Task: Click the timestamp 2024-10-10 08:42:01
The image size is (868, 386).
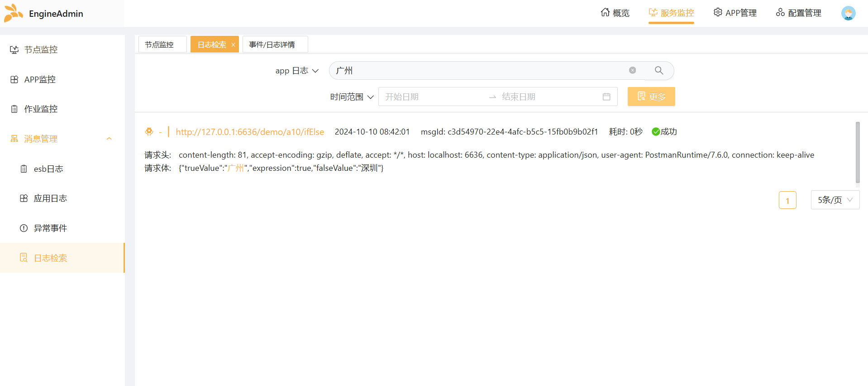Action: click(x=372, y=132)
